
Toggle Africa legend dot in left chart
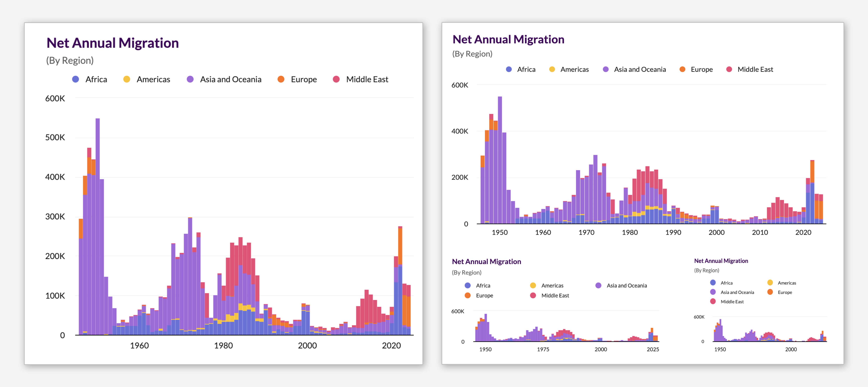click(76, 79)
